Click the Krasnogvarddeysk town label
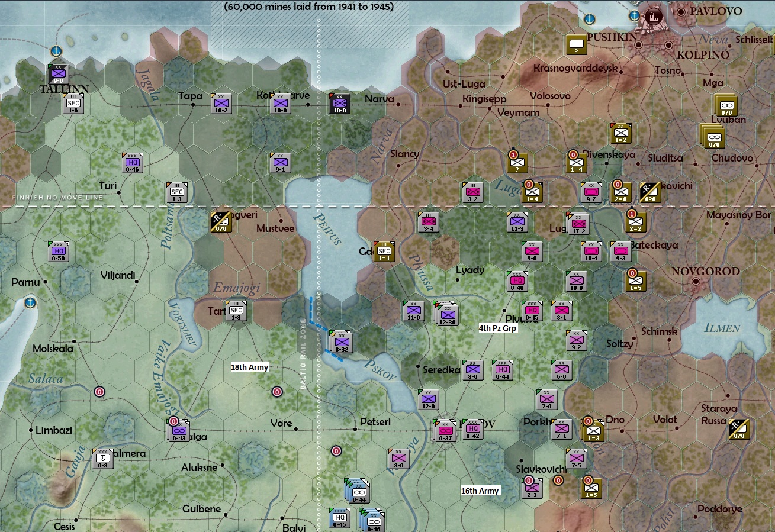Image resolution: width=775 pixels, height=532 pixels. 575,68
